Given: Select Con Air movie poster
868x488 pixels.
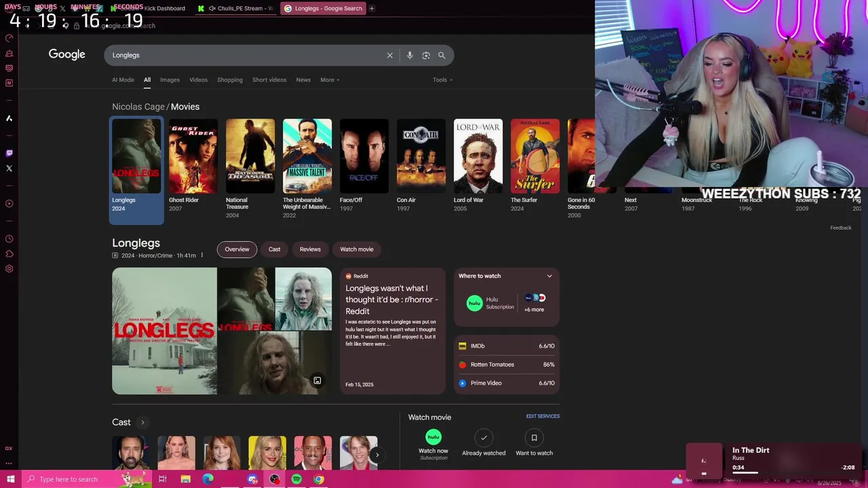Looking at the screenshot, I should pos(421,157).
